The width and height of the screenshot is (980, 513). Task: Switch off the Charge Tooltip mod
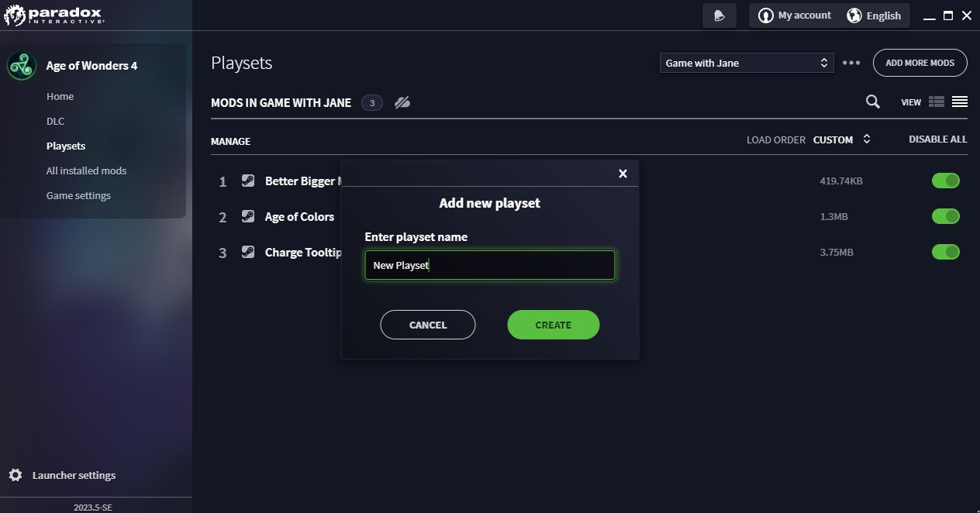coord(945,252)
